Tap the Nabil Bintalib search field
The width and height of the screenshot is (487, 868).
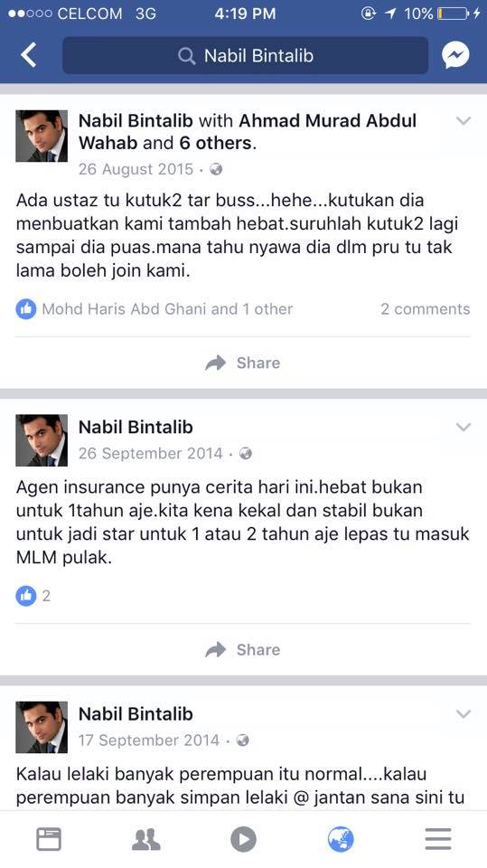[x=245, y=55]
